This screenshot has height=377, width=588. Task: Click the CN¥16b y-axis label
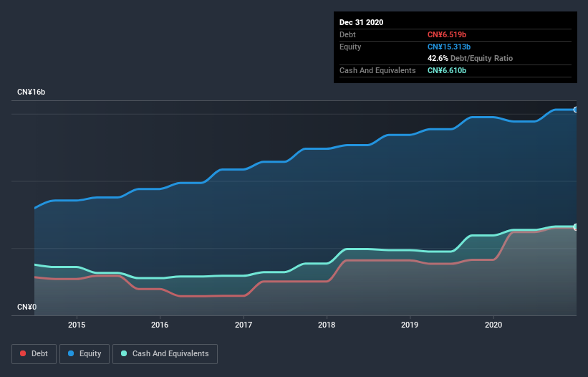(31, 92)
